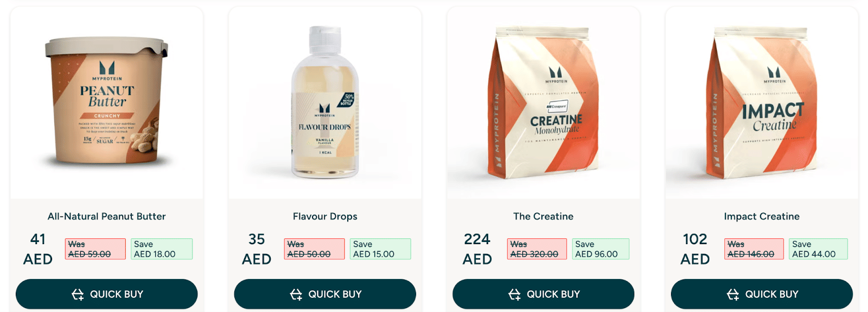868x312 pixels.
Task: Follow the All-Natural Peanut Butter title link
Action: click(107, 216)
